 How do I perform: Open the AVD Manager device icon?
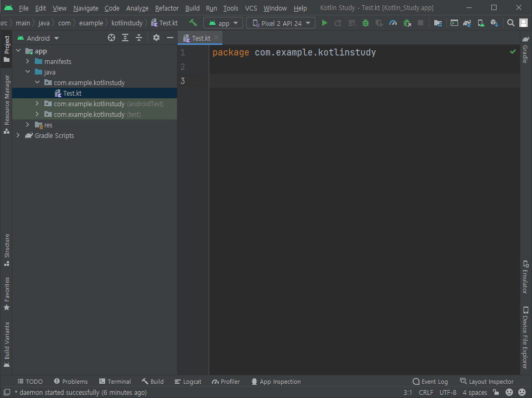tap(481, 23)
